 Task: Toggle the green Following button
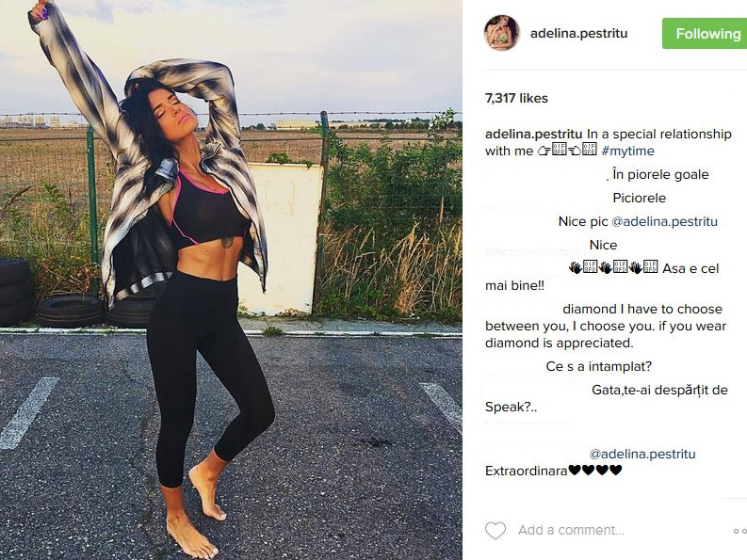705,33
